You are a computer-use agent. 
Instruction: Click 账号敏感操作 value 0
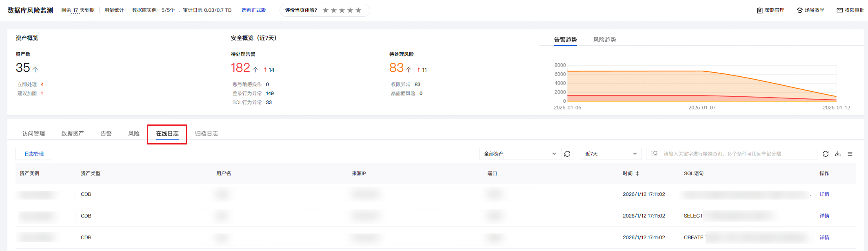267,84
